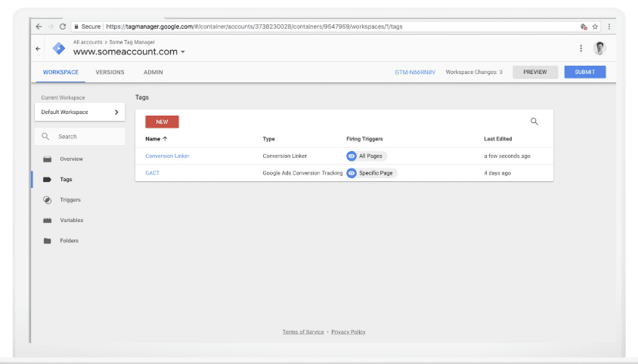Click the browser reload icon
Screen dimensions: 638x364
coord(62,26)
